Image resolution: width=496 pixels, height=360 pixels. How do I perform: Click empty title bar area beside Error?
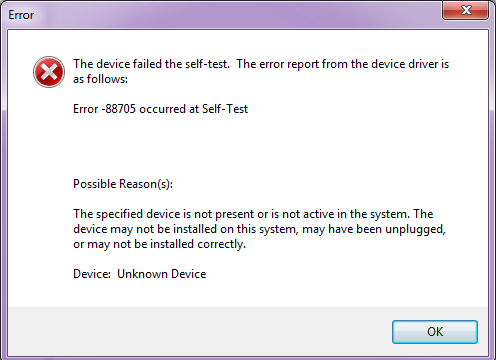(233, 15)
